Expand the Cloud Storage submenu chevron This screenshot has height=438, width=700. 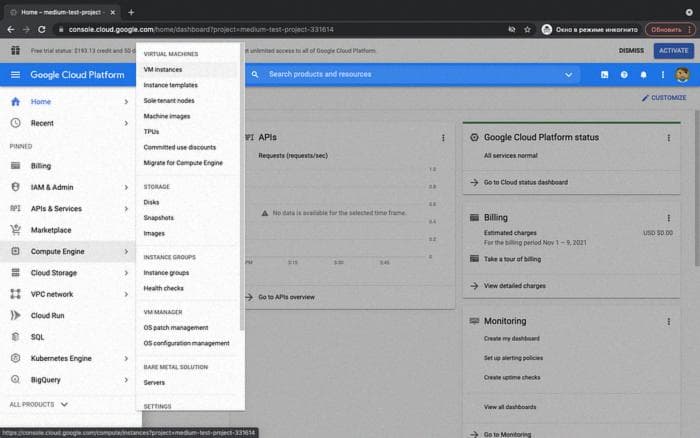126,273
